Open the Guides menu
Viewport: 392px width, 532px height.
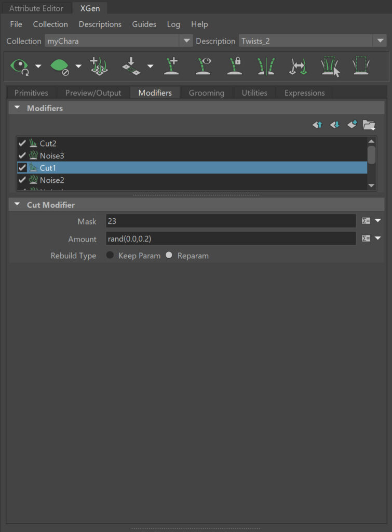[x=144, y=24]
